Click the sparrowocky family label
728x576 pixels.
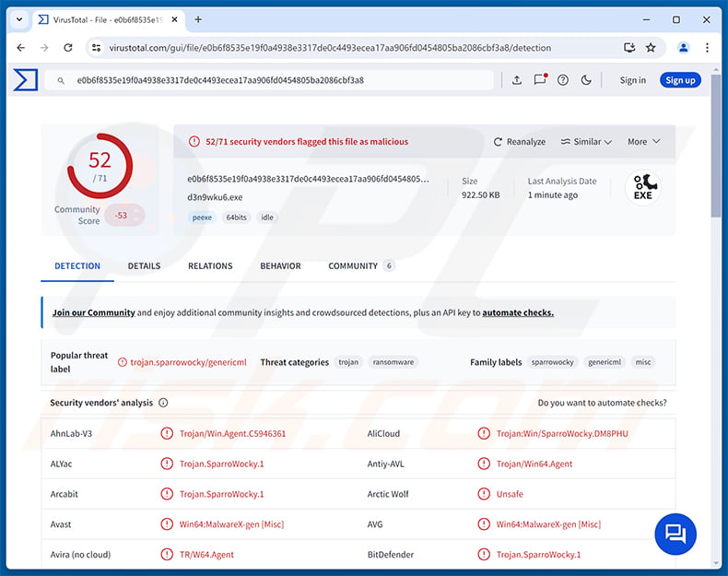[553, 362]
